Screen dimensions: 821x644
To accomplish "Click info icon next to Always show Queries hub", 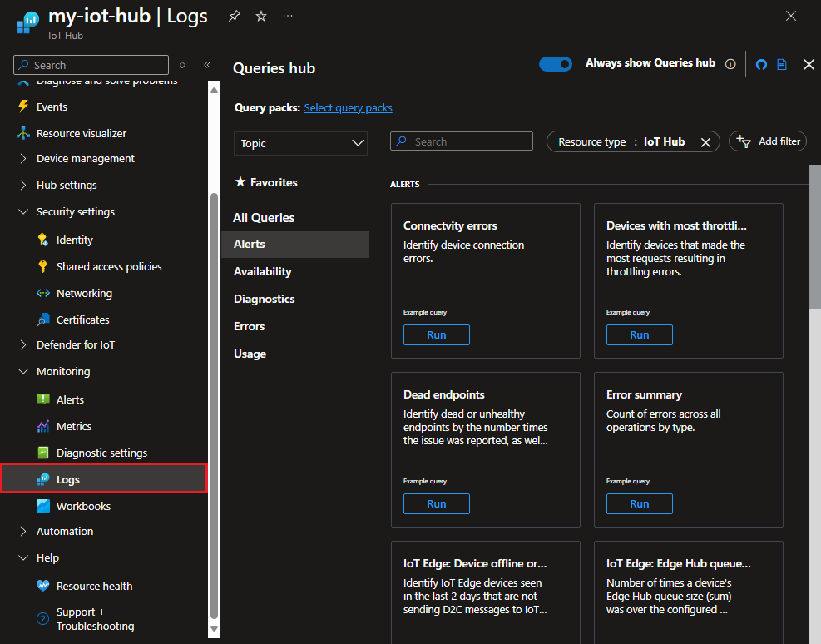I will click(x=730, y=64).
